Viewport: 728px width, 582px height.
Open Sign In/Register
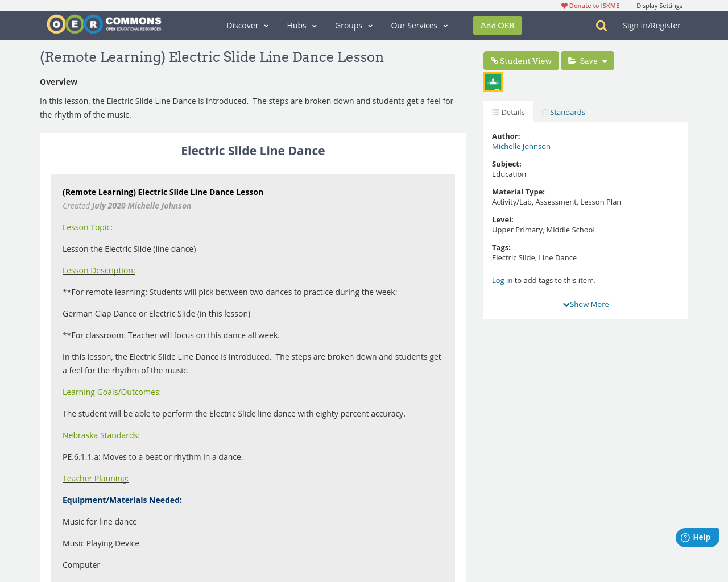pos(652,24)
